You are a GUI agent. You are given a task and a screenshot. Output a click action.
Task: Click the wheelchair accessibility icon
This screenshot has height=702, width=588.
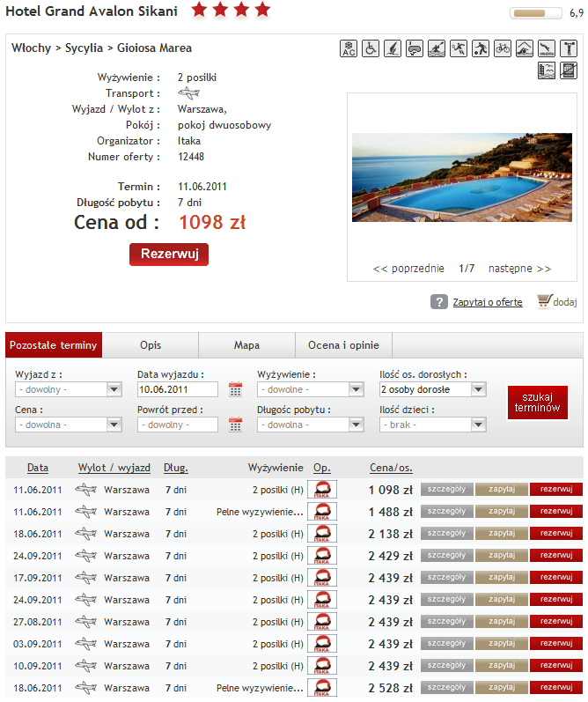371,48
